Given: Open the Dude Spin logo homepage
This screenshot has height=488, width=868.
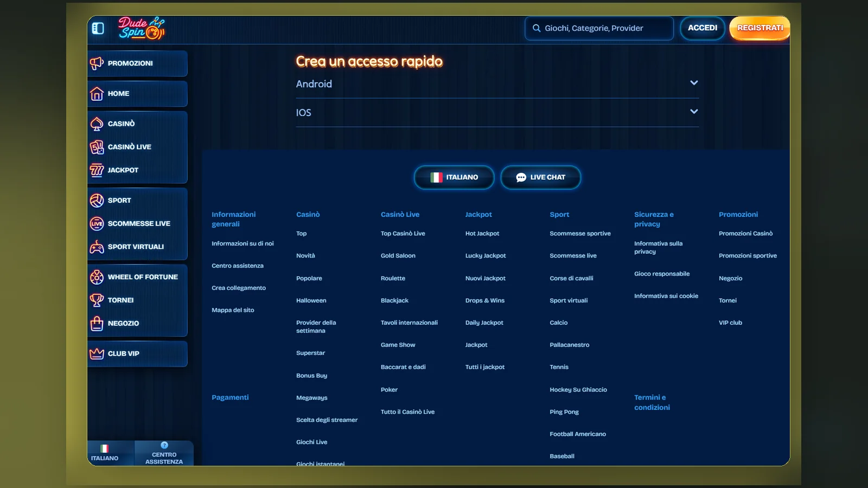Looking at the screenshot, I should [142, 28].
